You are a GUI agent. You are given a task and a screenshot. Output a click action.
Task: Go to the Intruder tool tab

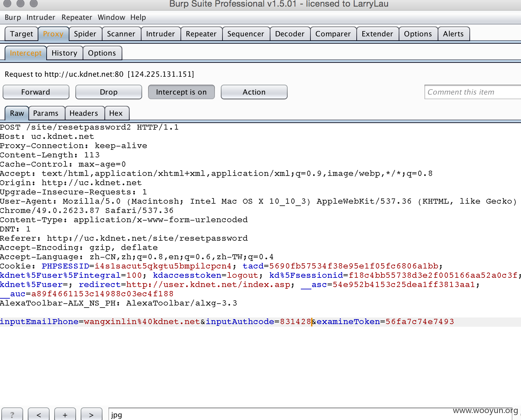pos(160,34)
